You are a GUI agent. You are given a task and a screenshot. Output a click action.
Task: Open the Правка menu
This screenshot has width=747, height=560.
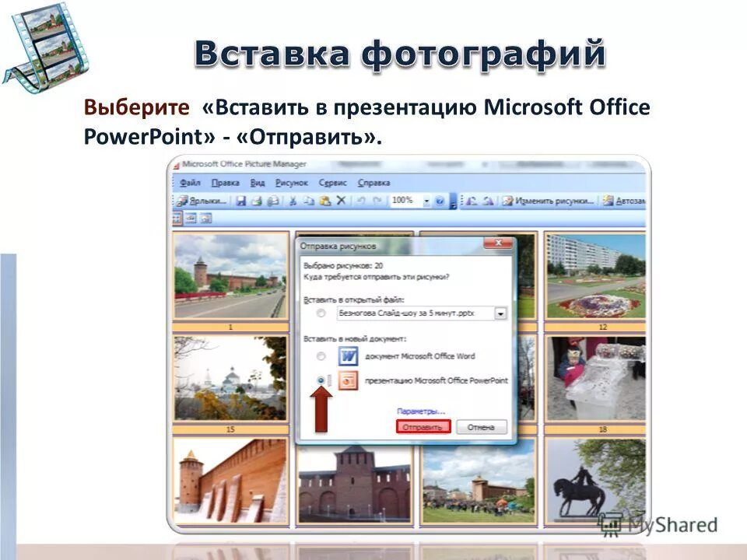[x=226, y=183]
